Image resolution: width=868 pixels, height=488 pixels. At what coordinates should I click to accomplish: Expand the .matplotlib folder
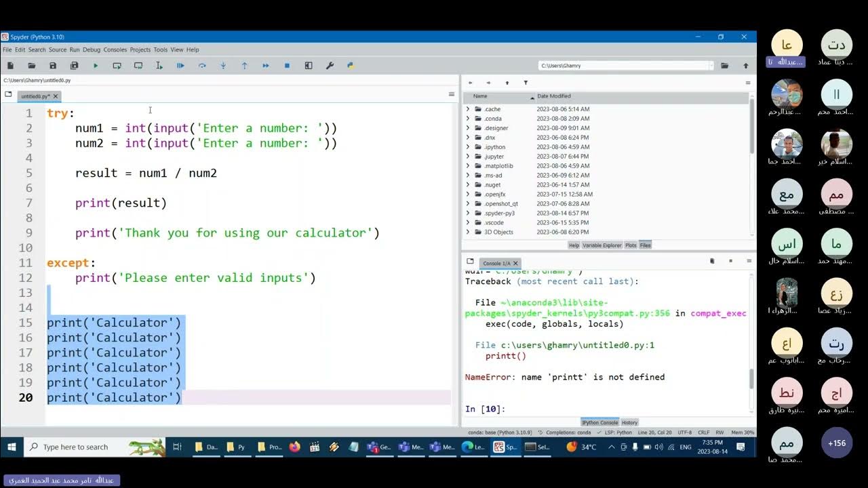[x=467, y=166]
